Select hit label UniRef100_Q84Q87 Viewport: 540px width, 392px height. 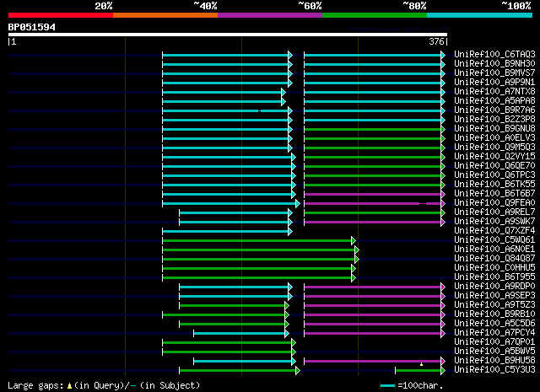[494, 259]
